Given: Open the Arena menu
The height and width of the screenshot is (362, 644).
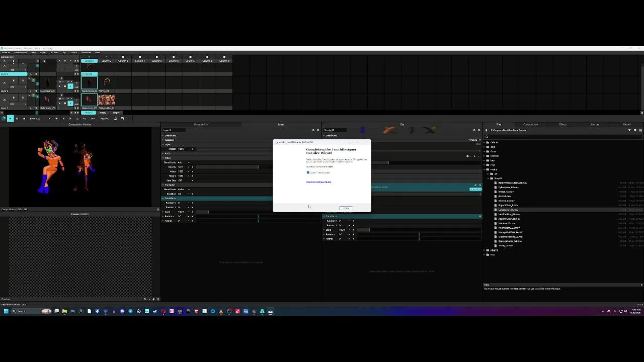Looking at the screenshot, I should [6, 53].
